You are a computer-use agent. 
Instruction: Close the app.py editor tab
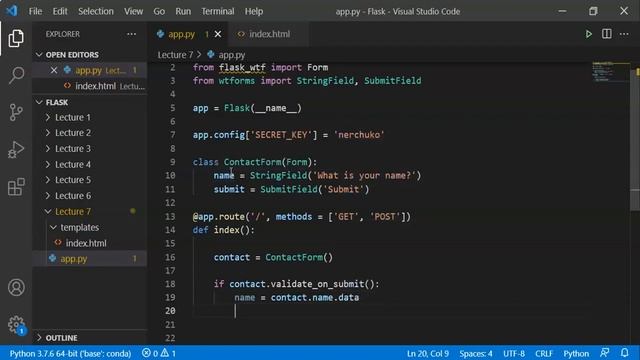point(218,34)
